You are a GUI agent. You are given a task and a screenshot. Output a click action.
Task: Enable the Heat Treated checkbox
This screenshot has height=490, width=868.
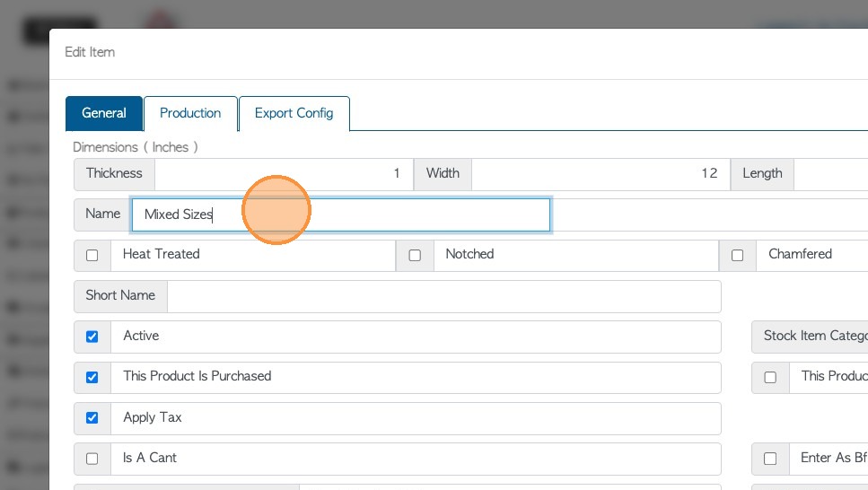(x=92, y=255)
